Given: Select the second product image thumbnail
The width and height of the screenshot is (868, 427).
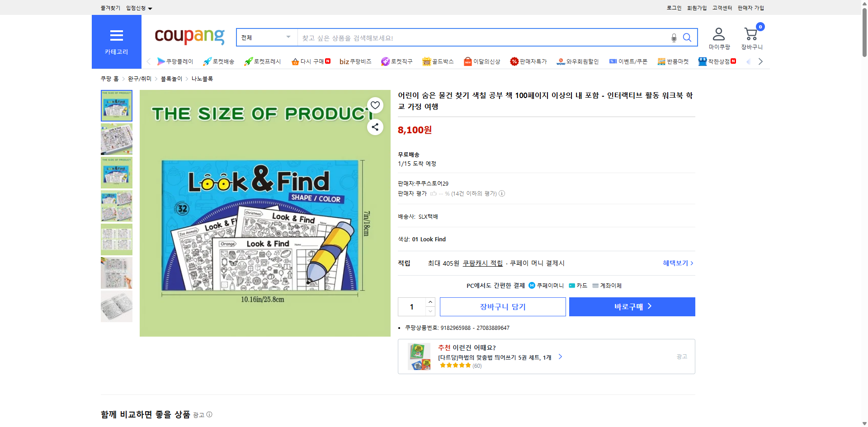Looking at the screenshot, I should pos(116,139).
